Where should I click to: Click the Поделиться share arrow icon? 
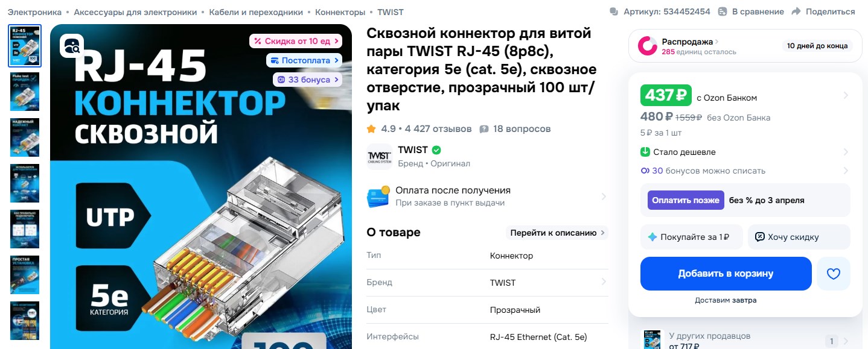(796, 11)
